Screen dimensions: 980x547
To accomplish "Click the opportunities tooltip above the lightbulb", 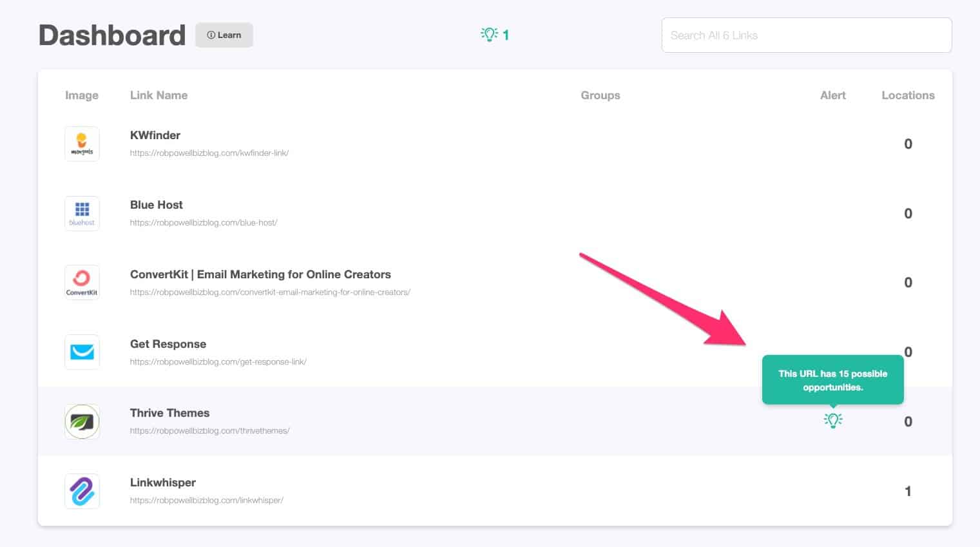I will (833, 379).
